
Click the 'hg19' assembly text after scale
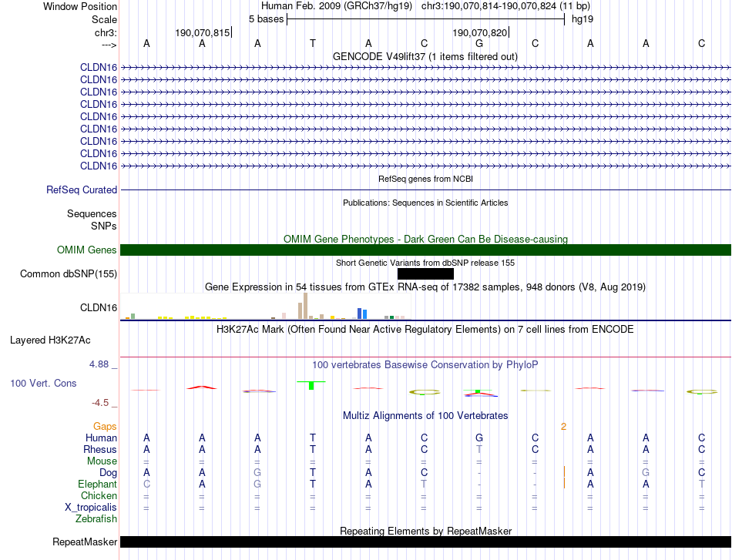[583, 19]
